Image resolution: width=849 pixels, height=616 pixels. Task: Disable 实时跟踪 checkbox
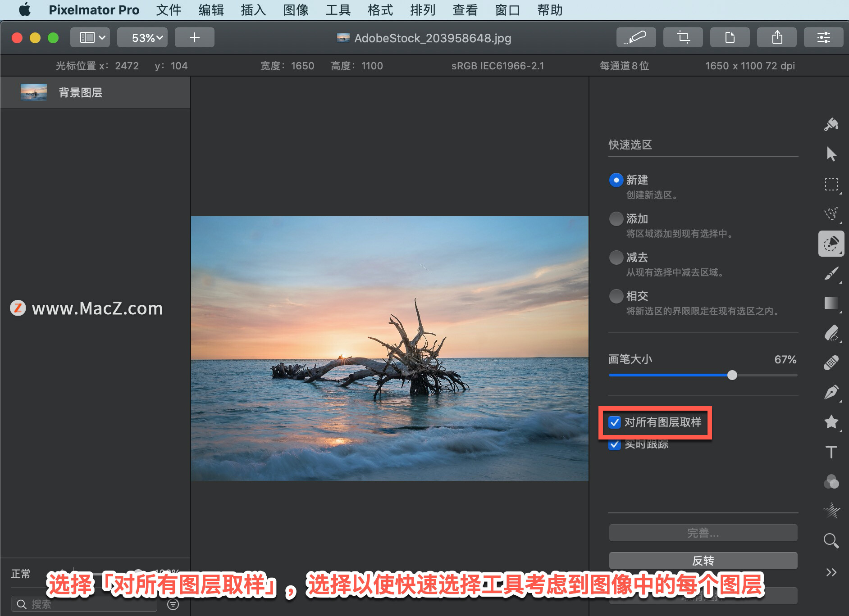pos(615,445)
